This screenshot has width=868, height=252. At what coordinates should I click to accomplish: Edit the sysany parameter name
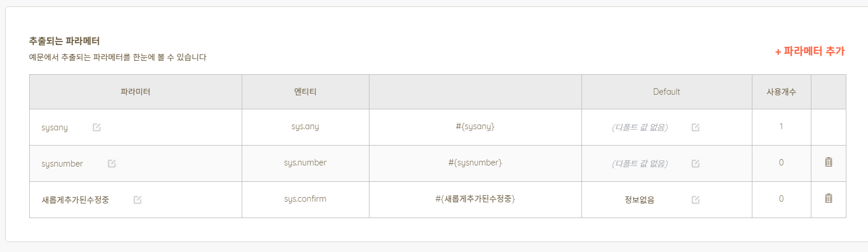(97, 127)
